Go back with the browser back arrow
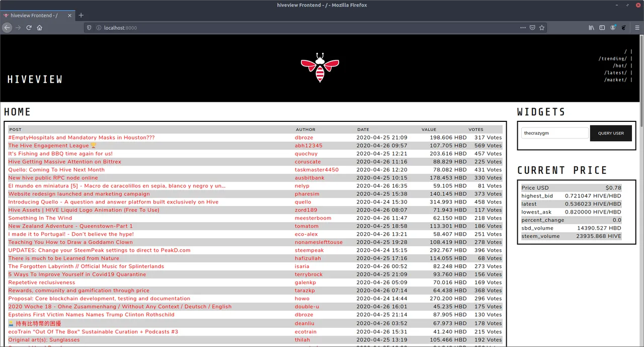The width and height of the screenshot is (644, 347). coord(7,28)
